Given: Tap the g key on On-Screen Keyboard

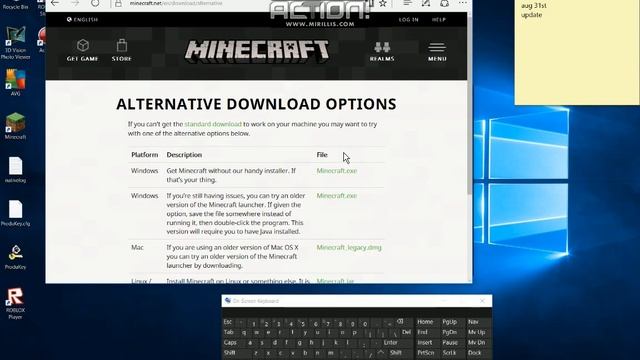Looking at the screenshot, I should [x=299, y=343].
